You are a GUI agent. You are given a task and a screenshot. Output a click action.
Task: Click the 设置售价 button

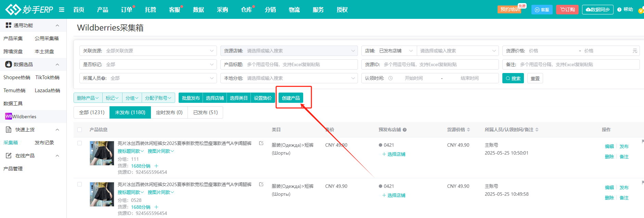click(263, 98)
